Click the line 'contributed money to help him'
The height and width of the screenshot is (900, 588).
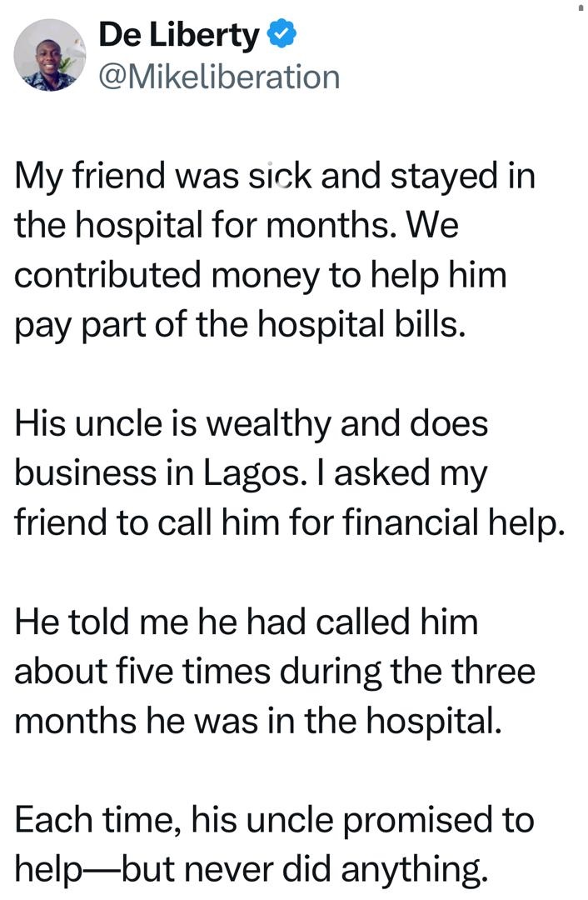[261, 275]
